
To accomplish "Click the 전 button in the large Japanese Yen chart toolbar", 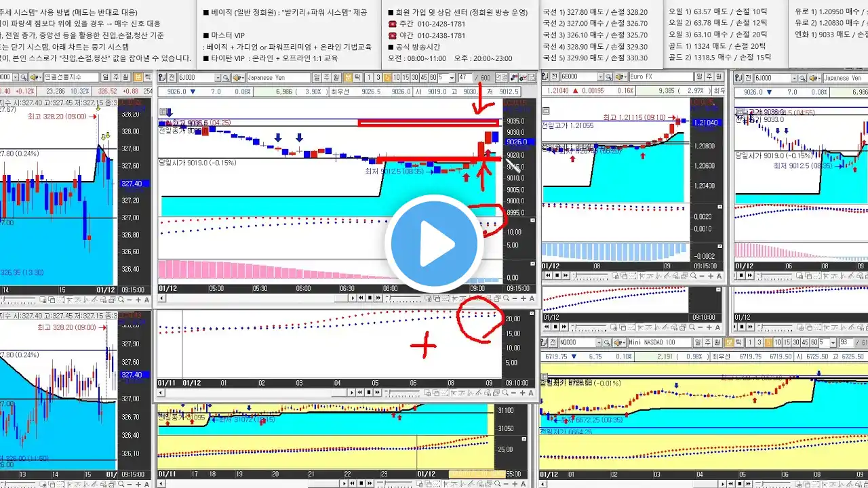I will 172,78.
